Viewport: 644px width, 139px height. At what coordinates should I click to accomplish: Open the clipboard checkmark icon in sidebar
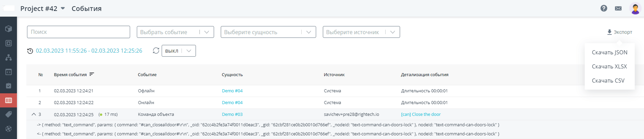pyautogui.click(x=9, y=86)
